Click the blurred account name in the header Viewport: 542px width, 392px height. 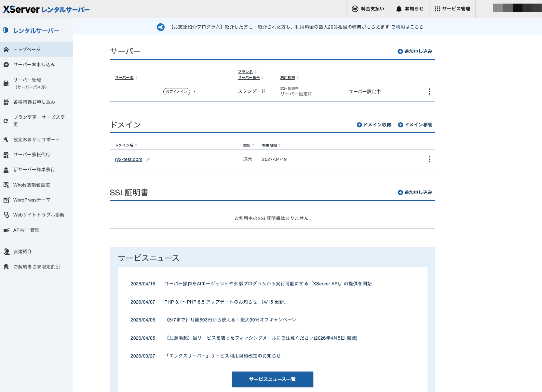coord(517,8)
